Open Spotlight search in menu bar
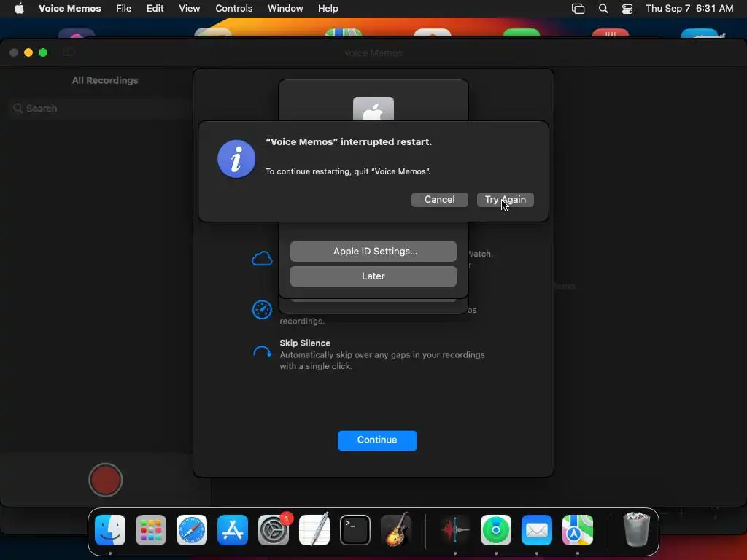Screen dimensions: 747x560 603,9
